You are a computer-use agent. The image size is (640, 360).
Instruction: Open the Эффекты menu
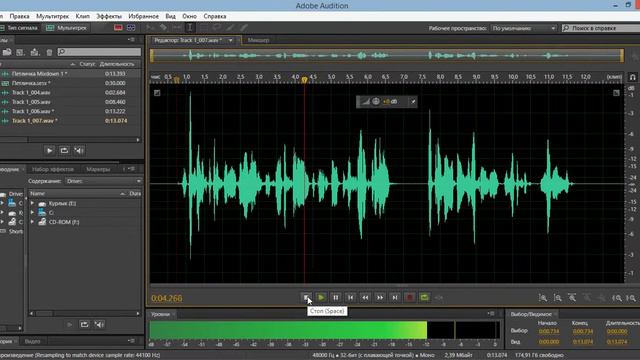click(109, 16)
